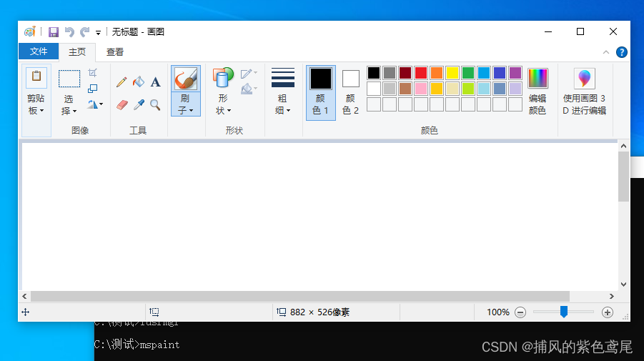Click the Save icon in title bar

pos(54,32)
